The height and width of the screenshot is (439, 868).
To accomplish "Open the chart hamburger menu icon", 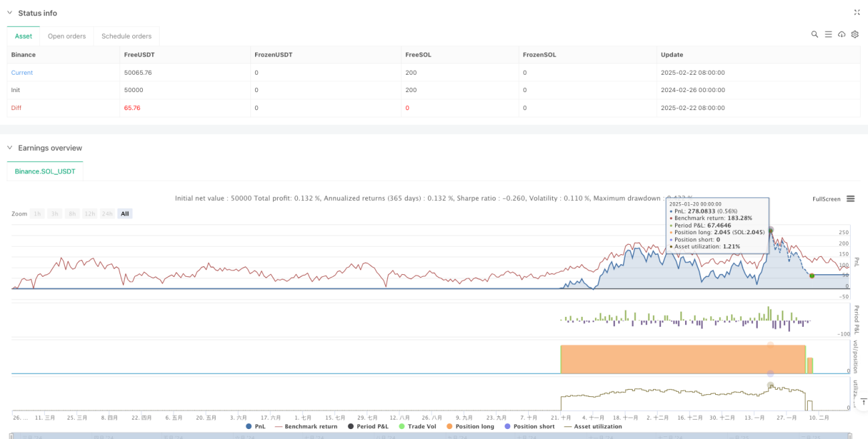I will (x=851, y=199).
